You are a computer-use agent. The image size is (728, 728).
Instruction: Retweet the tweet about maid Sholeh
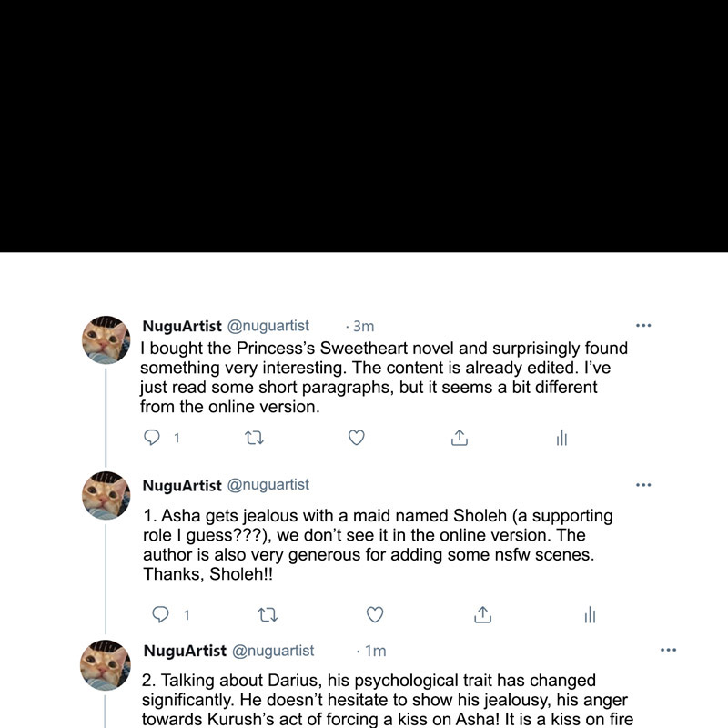coord(268,615)
